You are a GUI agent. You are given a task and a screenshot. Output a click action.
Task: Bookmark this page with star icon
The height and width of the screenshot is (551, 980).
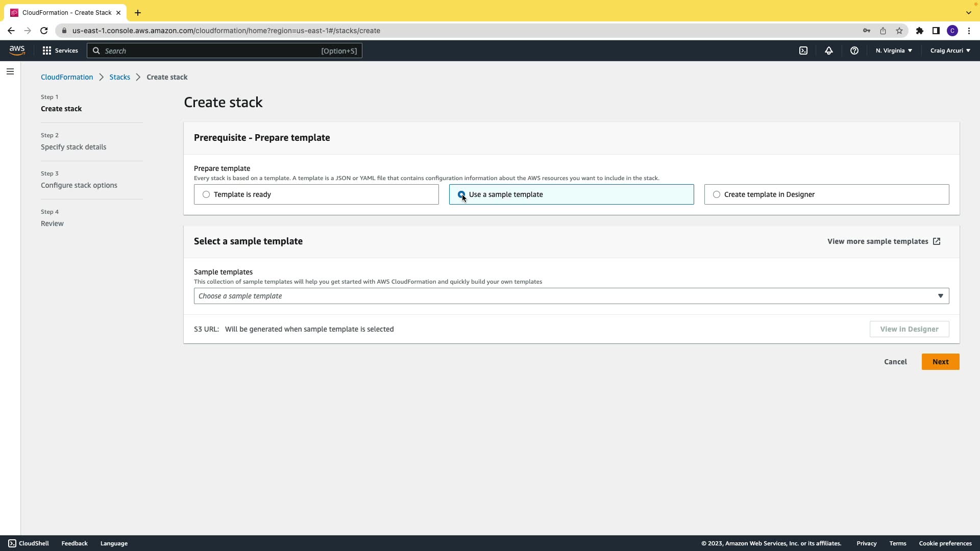pos(899,31)
